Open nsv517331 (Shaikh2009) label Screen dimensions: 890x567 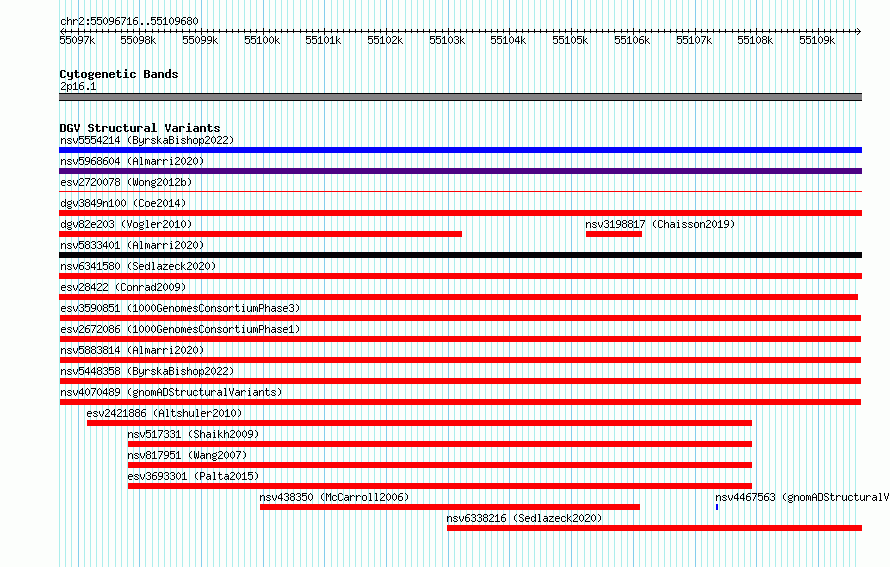pos(193,434)
